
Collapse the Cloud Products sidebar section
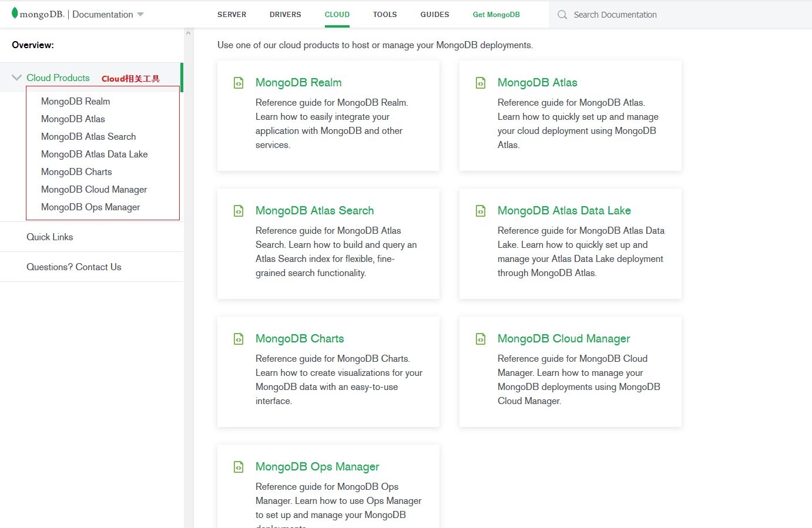(16, 78)
